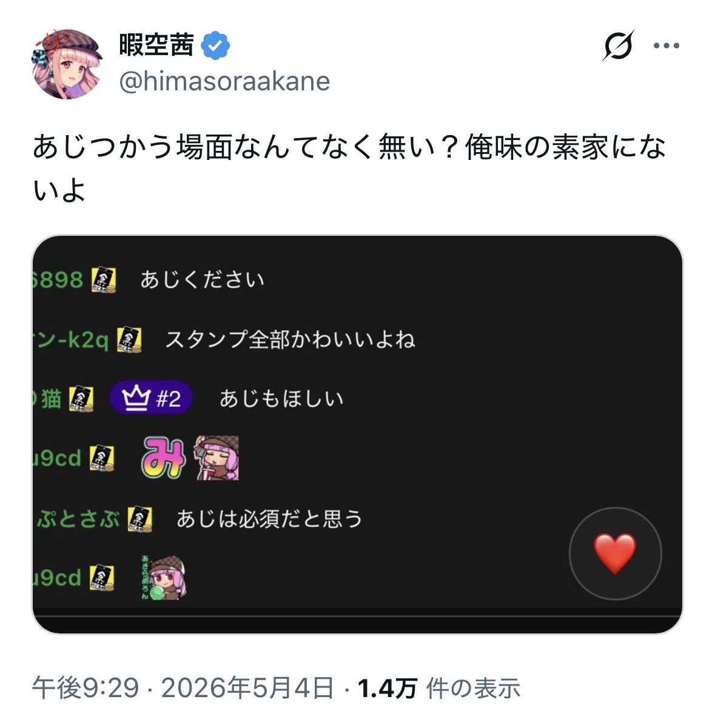Tap the red heart reaction button

[x=615, y=553]
